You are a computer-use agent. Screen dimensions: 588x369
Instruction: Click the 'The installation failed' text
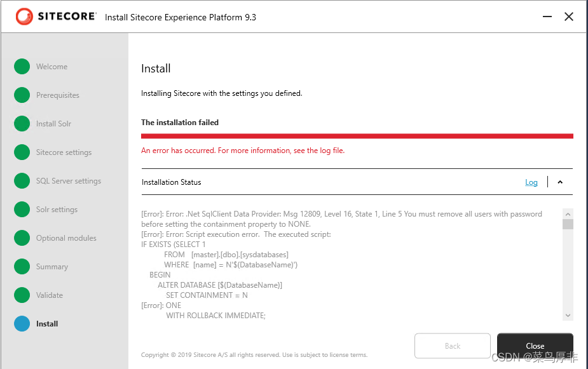click(180, 123)
